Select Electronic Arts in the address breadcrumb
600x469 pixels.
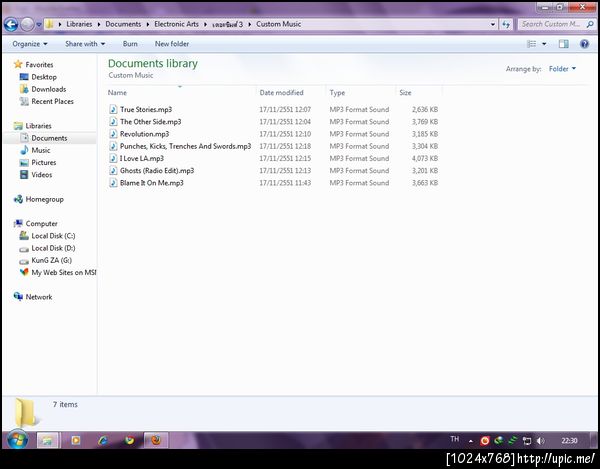(x=176, y=24)
